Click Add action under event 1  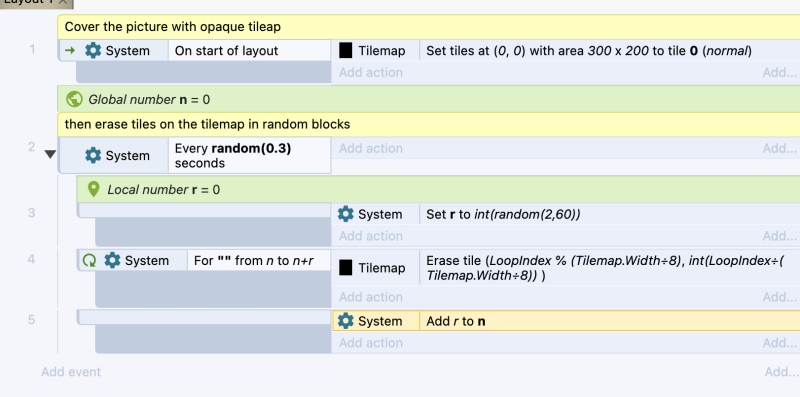pyautogui.click(x=371, y=72)
